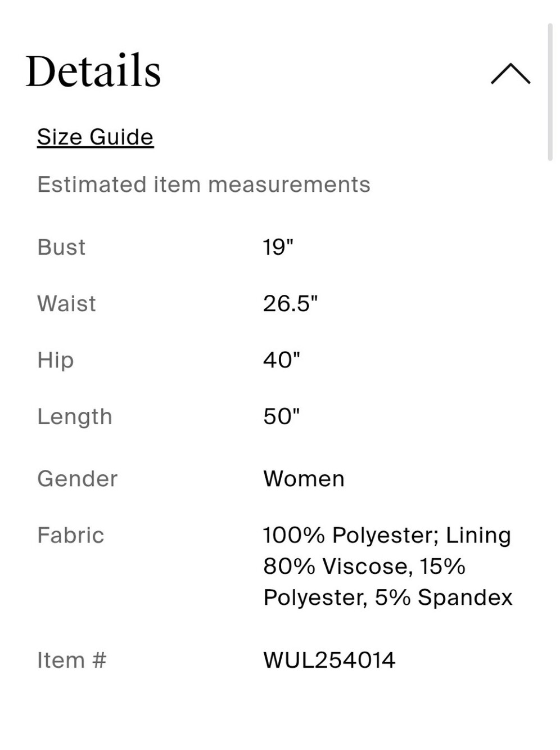Click the Fabric label
Viewport: 560px width, 750px height.
click(71, 535)
